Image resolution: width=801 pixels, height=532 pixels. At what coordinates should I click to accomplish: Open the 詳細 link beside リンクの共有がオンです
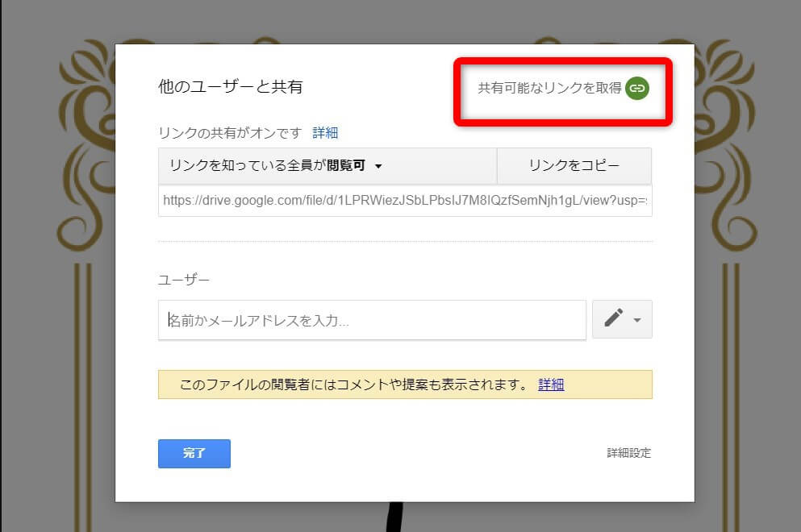[325, 133]
